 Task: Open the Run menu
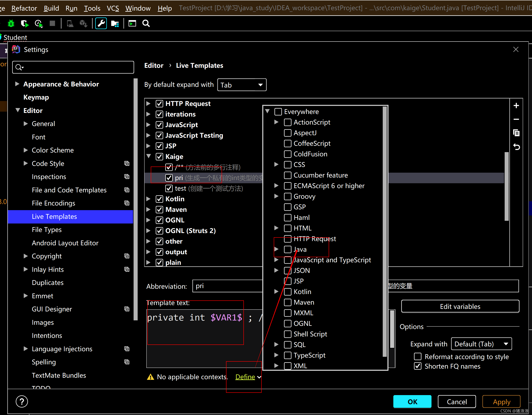click(71, 8)
